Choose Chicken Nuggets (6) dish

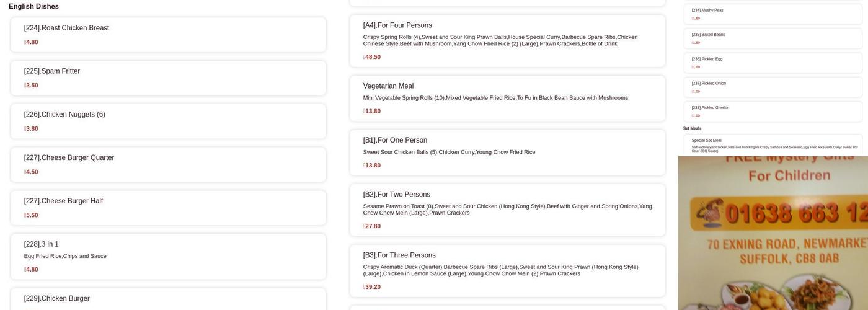point(168,122)
